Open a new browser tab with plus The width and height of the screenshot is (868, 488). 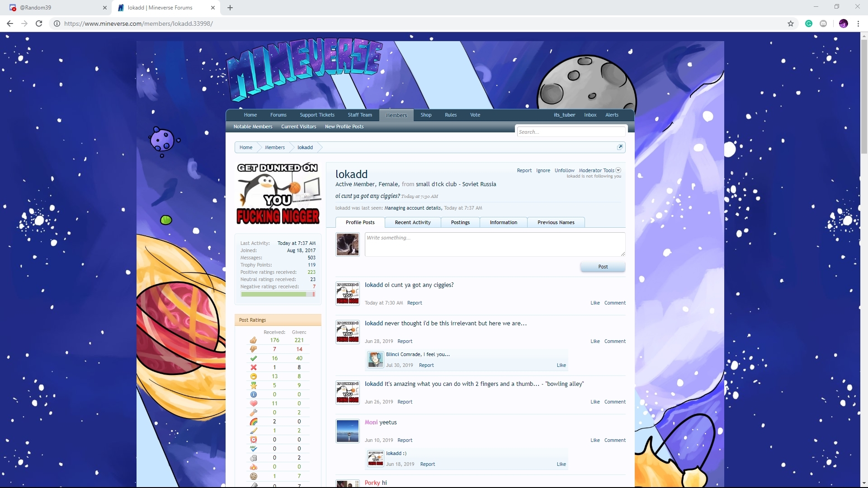click(230, 8)
